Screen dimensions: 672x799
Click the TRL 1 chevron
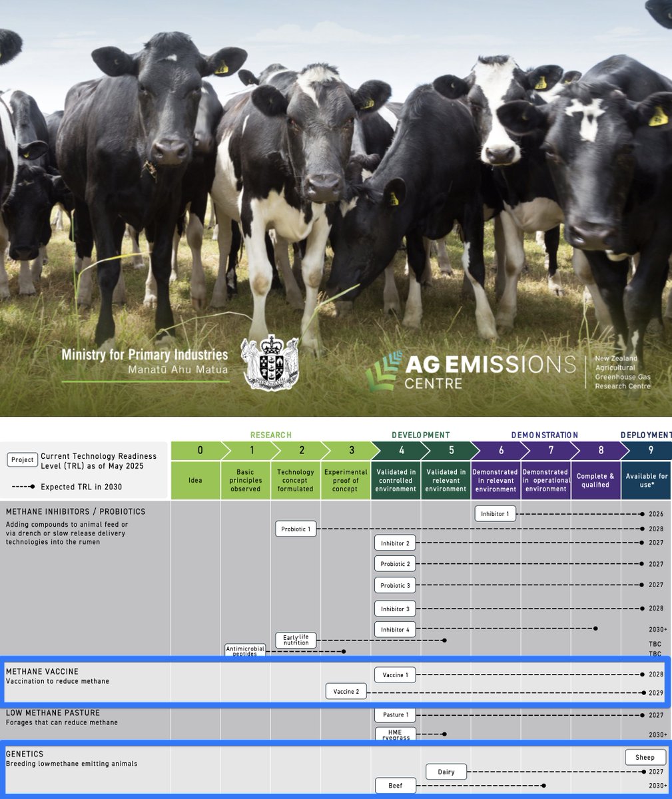(x=251, y=451)
